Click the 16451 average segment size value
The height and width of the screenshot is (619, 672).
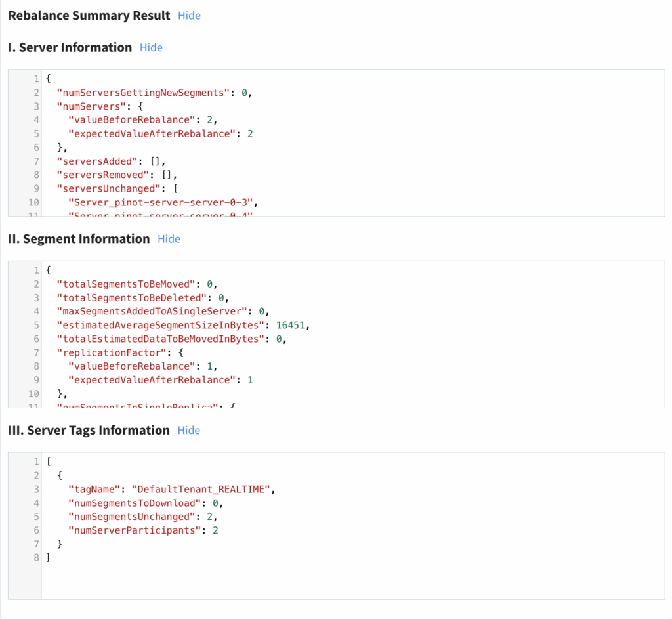point(292,325)
